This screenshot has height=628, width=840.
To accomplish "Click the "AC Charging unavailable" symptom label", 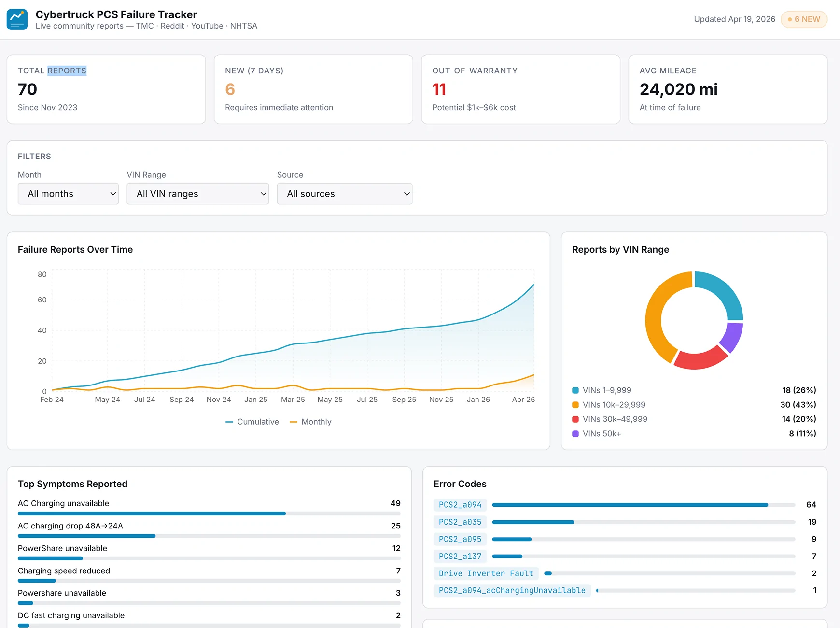I will point(63,503).
